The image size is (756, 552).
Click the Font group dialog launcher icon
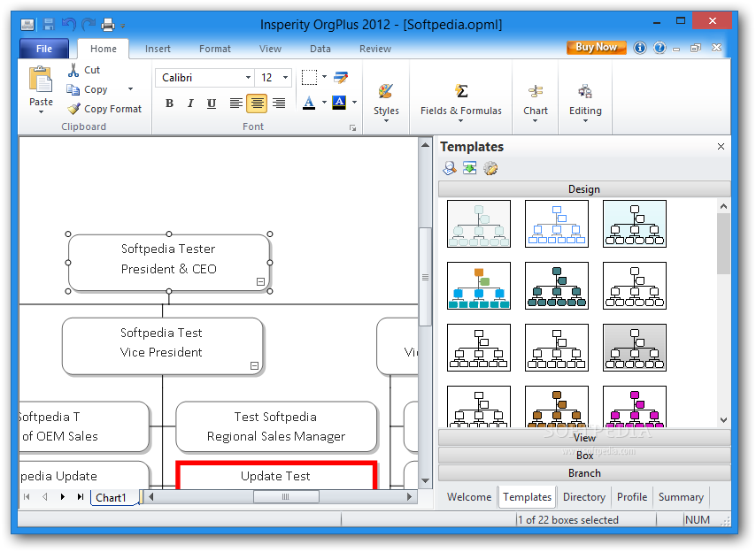(x=353, y=127)
